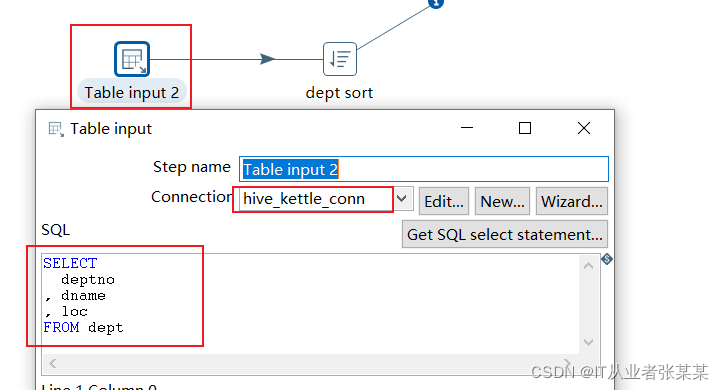The height and width of the screenshot is (390, 724).
Task: Click the hop arrow between steps
Action: point(267,59)
